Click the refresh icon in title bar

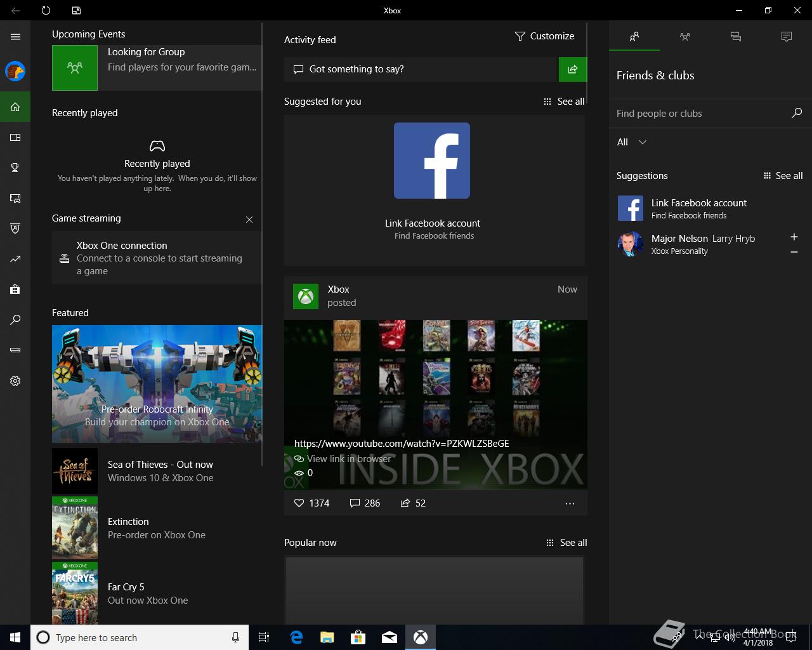click(46, 10)
